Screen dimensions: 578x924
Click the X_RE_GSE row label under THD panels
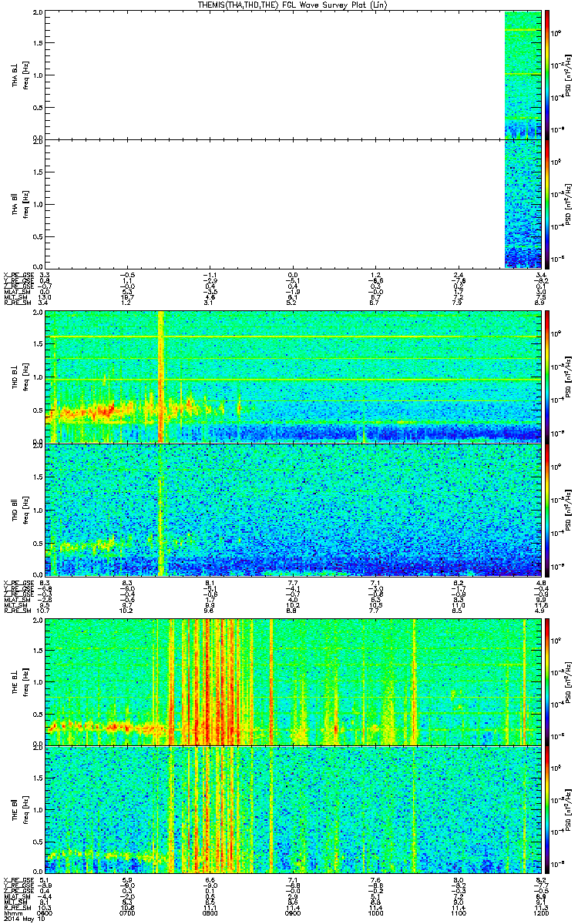point(18,583)
